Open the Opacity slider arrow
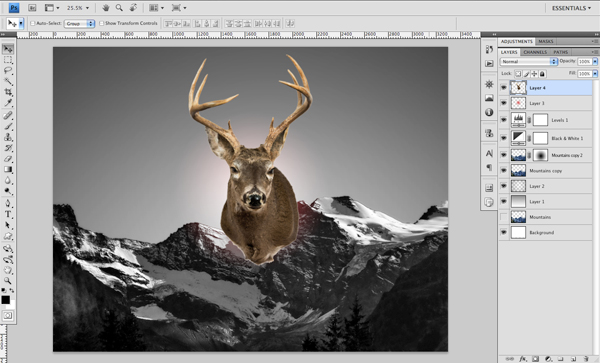600x363 pixels. point(595,61)
